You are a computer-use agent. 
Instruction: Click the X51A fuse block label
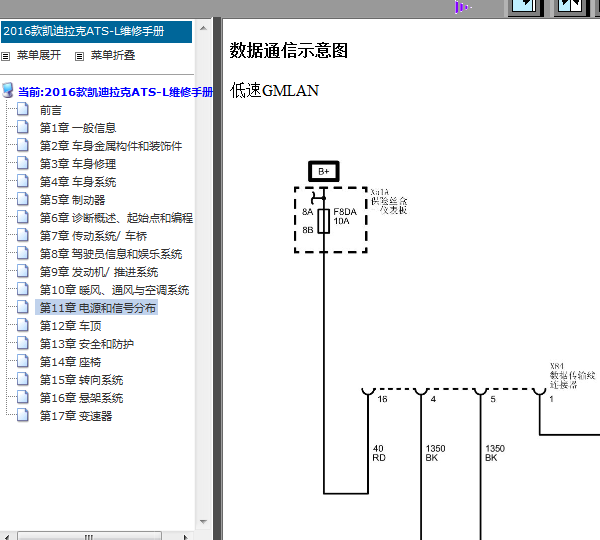388,201
